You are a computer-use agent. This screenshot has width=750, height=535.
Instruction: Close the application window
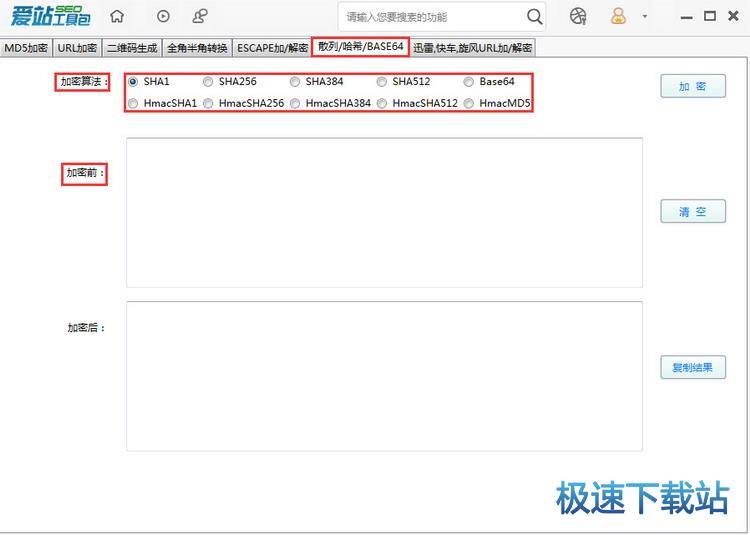point(733,16)
